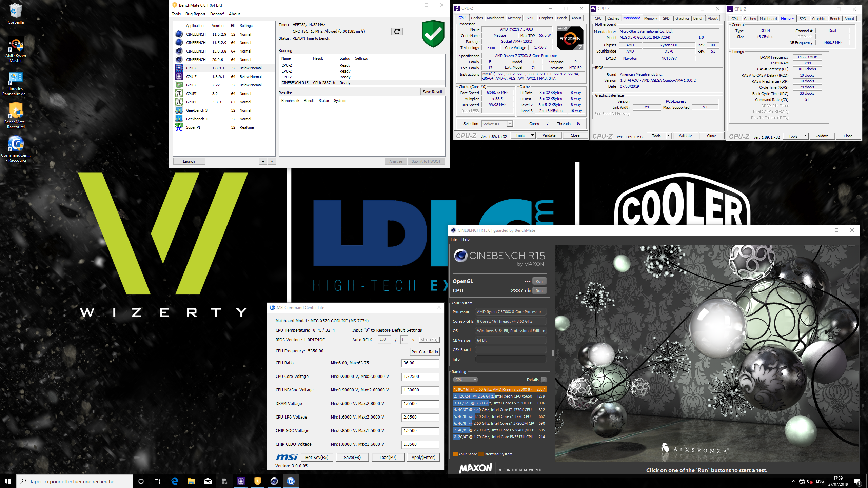Open BenchMate Bug Report menu
Viewport: 868px width, 488px height.
[195, 14]
